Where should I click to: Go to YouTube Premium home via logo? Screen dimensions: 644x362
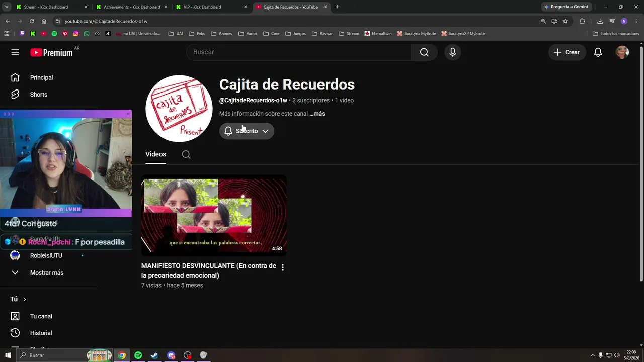[51, 52]
